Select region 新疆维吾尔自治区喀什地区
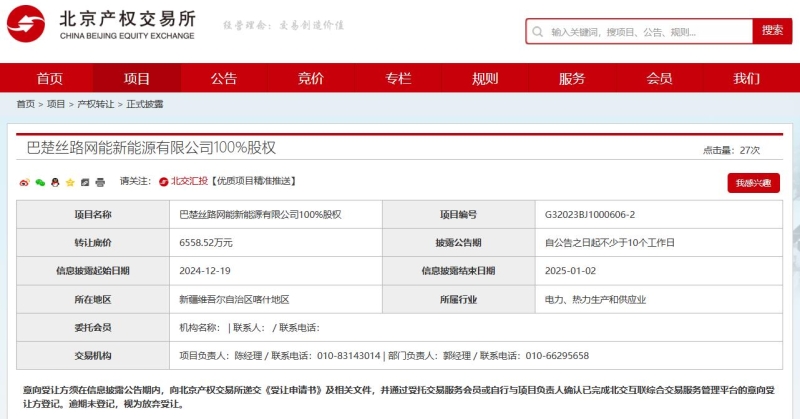Viewport: 800px width, 419px height. [234, 299]
